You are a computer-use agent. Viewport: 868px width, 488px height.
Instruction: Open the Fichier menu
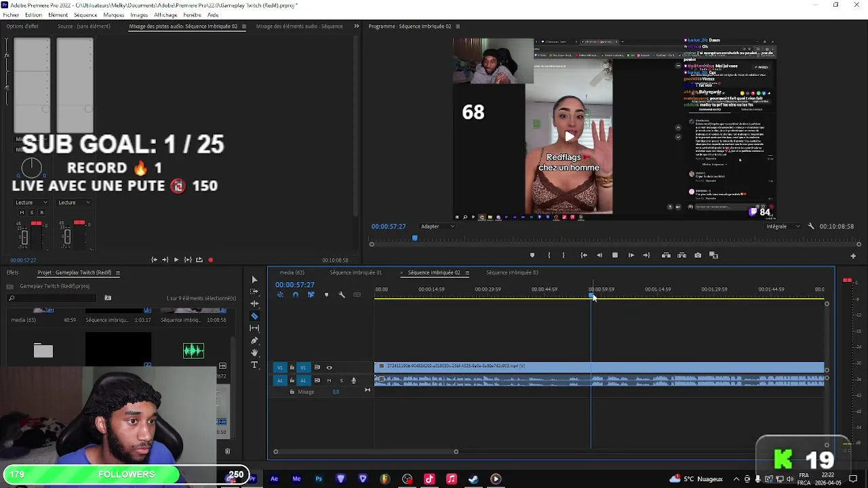click(11, 15)
